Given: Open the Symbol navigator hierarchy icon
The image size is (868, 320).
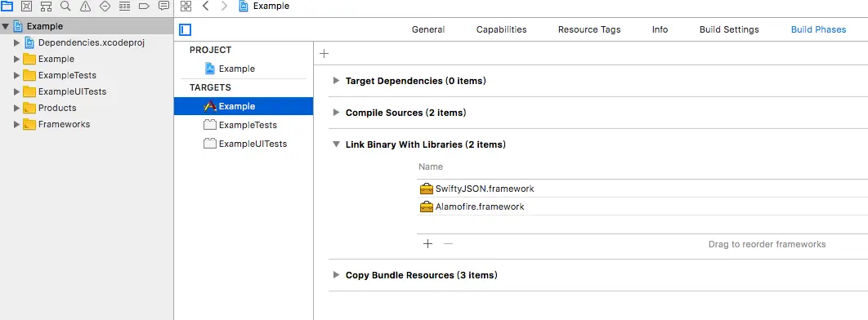Looking at the screenshot, I should pos(47,7).
